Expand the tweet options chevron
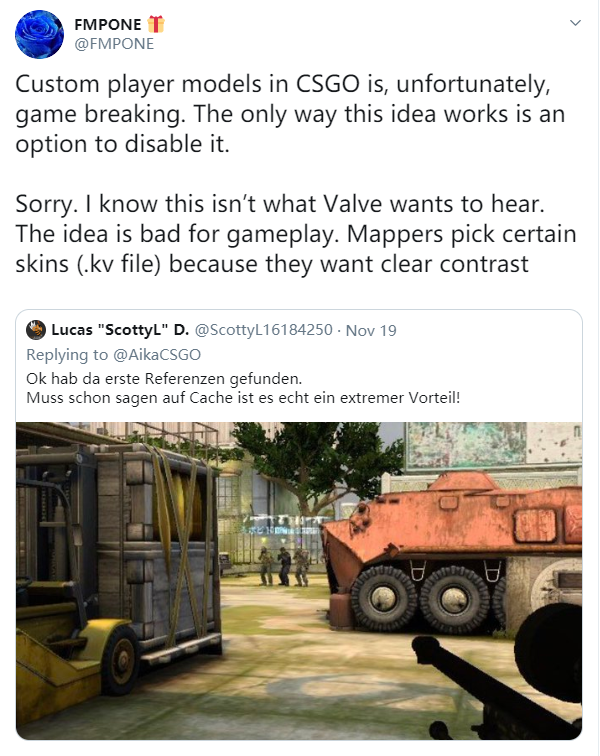This screenshot has height=756, width=600. 575,23
